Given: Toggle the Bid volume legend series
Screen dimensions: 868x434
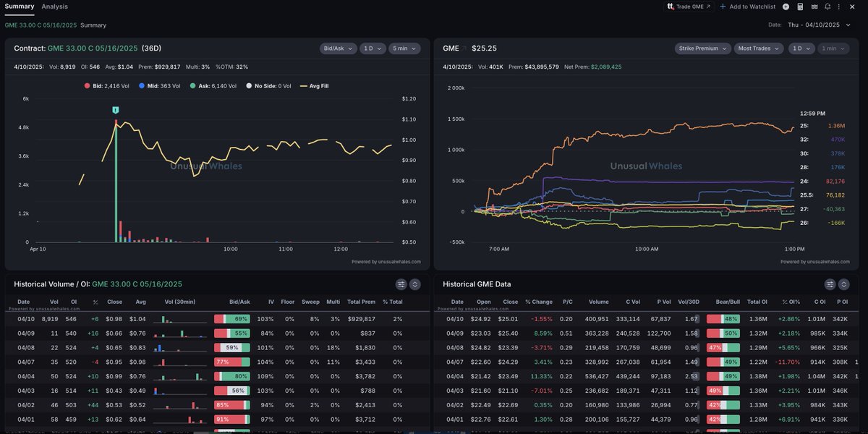Looking at the screenshot, I should 108,86.
